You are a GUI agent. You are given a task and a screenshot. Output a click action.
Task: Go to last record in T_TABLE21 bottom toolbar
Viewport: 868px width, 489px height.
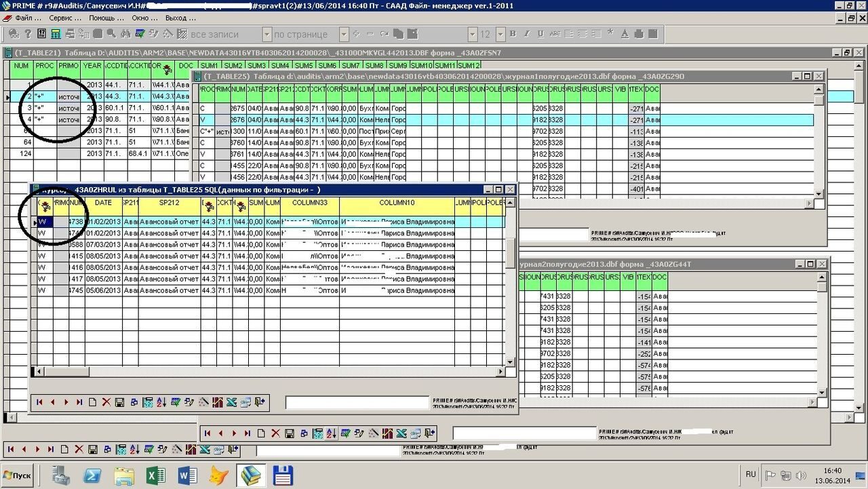(x=51, y=449)
